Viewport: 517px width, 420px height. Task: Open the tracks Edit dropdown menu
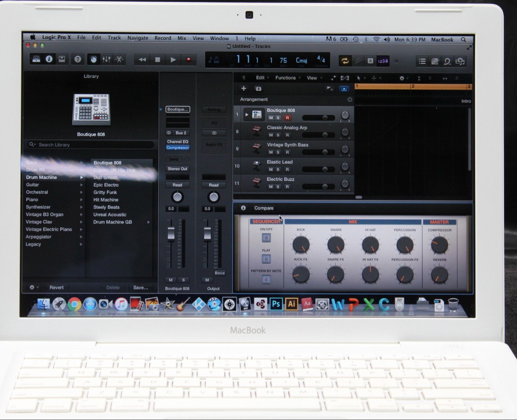point(262,78)
